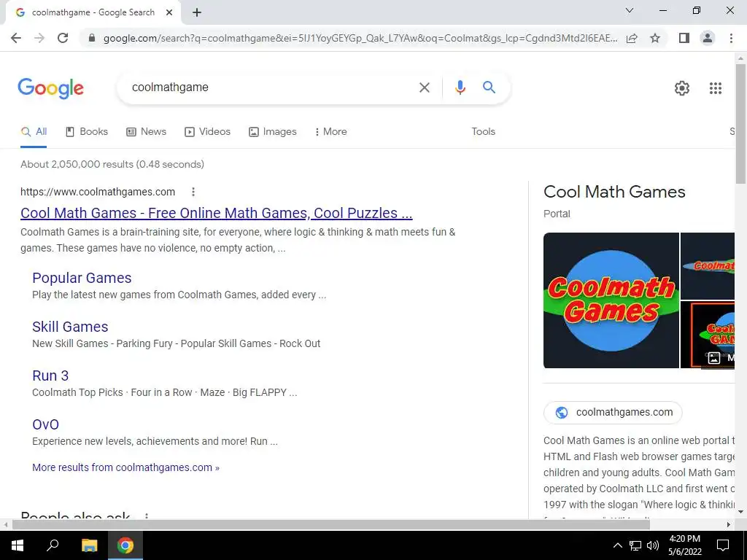Open the Skill Games sitelink
The height and width of the screenshot is (560, 747).
pos(70,327)
